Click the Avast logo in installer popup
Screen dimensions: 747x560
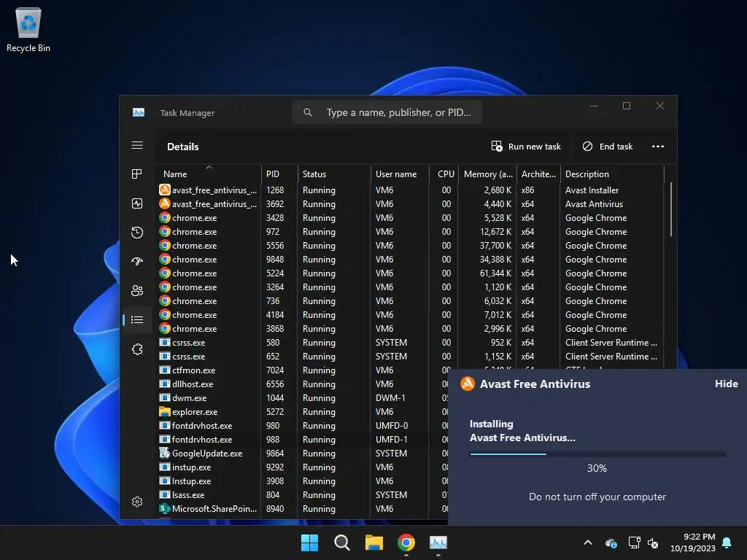pyautogui.click(x=468, y=384)
